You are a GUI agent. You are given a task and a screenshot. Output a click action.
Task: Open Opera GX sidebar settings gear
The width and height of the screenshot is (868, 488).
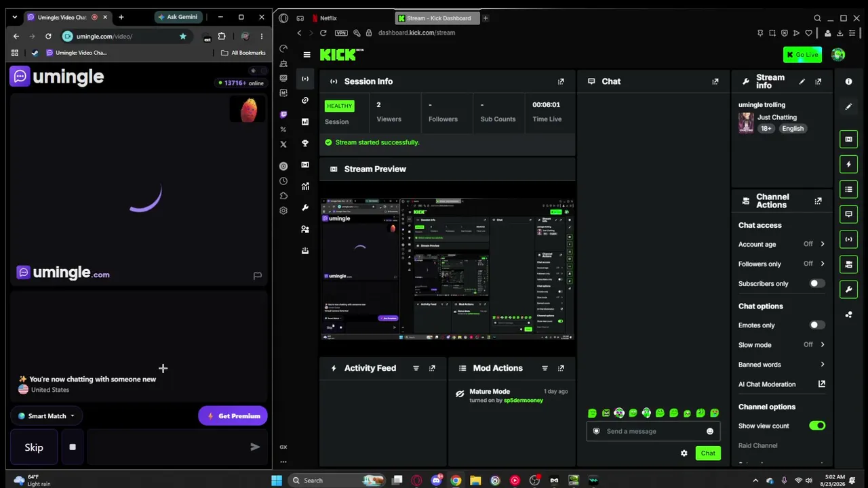pos(283,210)
